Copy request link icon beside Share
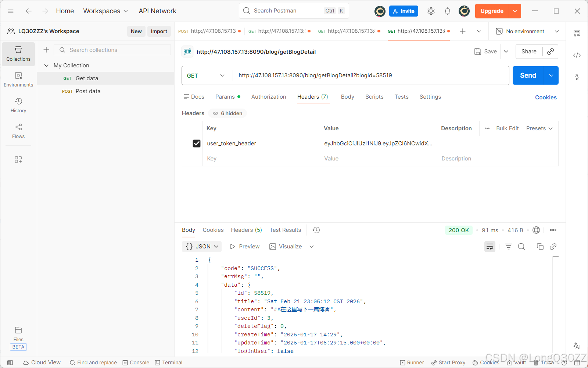The width and height of the screenshot is (588, 368). pos(551,52)
